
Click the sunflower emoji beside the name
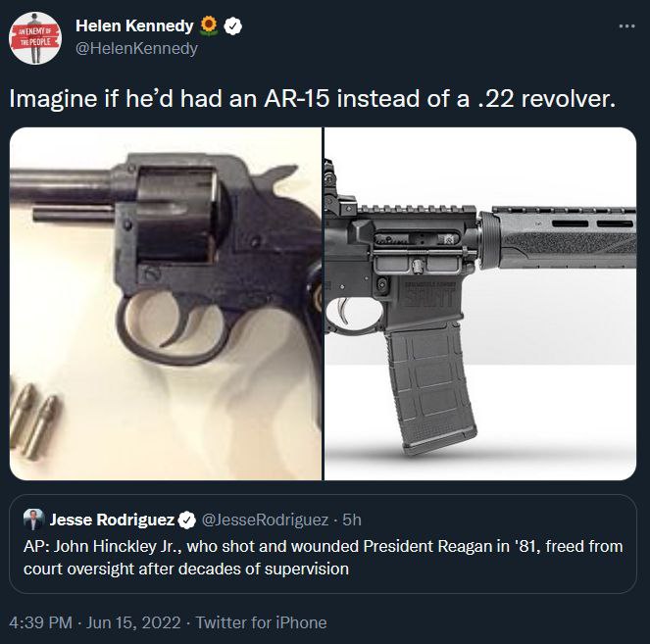[209, 25]
